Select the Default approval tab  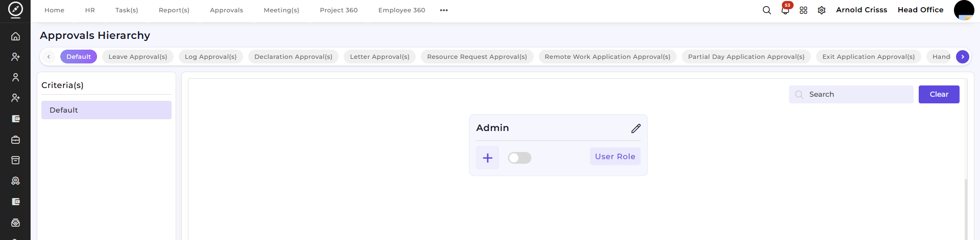tap(79, 57)
